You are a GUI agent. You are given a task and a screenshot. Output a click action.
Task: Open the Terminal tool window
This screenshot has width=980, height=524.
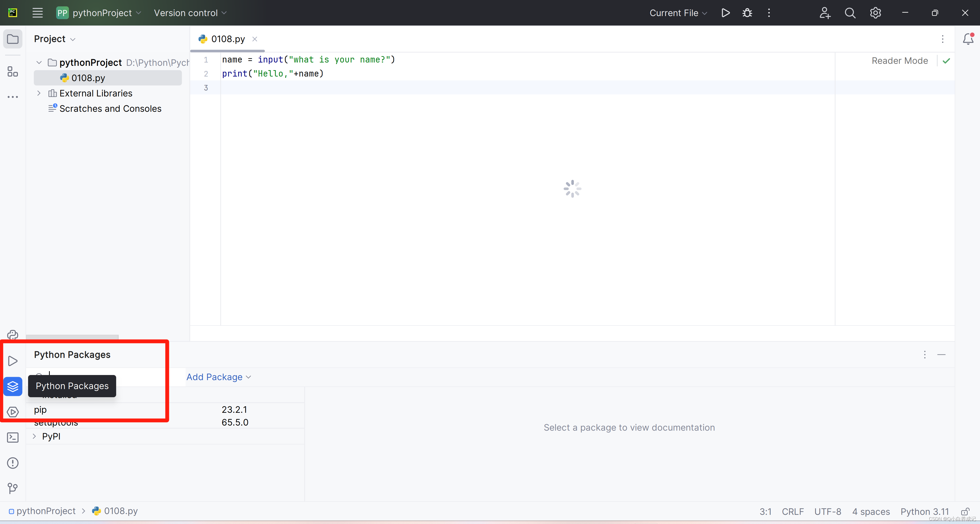click(x=13, y=437)
